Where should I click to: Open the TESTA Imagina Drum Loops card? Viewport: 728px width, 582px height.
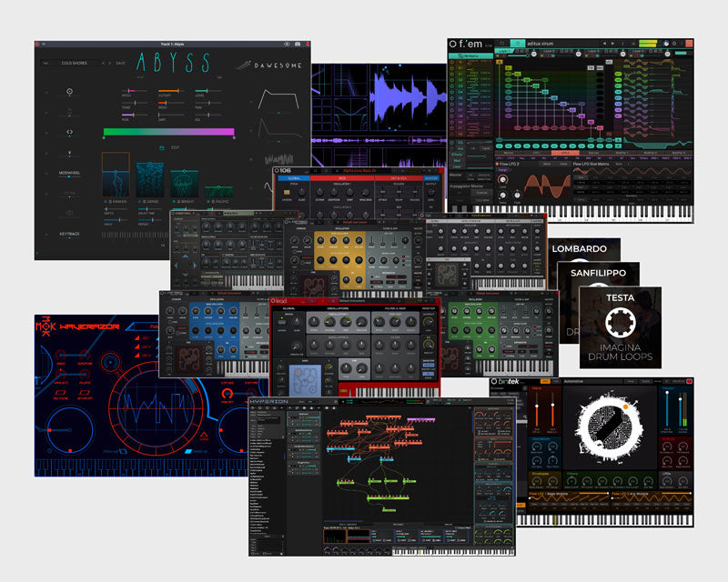point(621,327)
